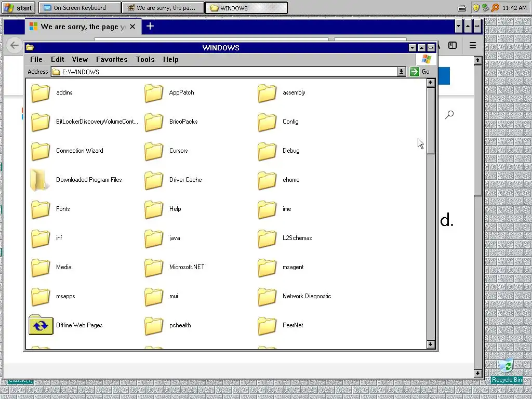This screenshot has width=532, height=399.
Task: Click the folder list scroll-up arrow
Action: click(431, 83)
